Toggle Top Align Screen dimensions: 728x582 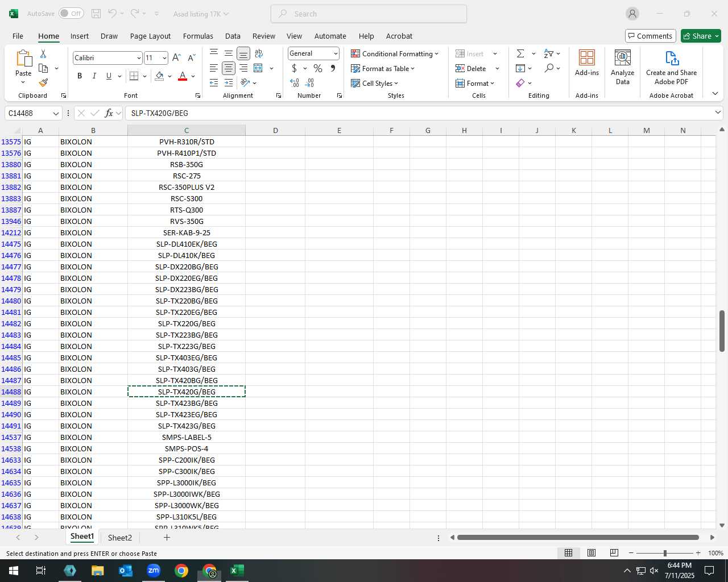pyautogui.click(x=214, y=53)
